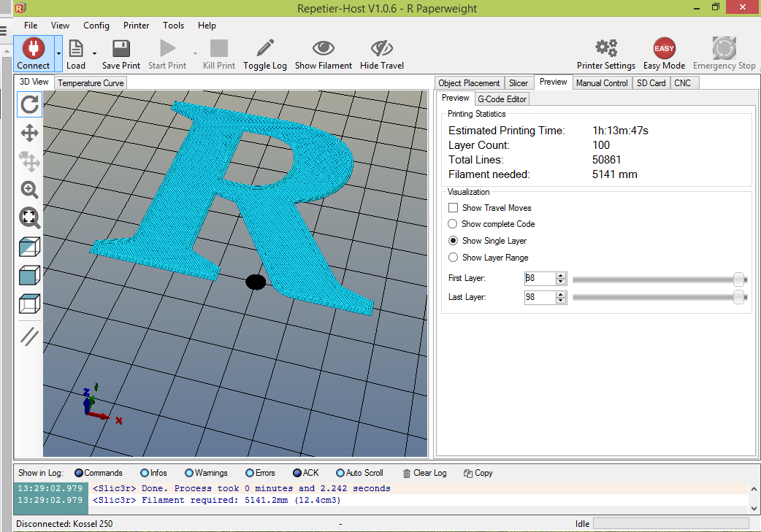Expand the Connect dropdown arrow

pos(58,54)
